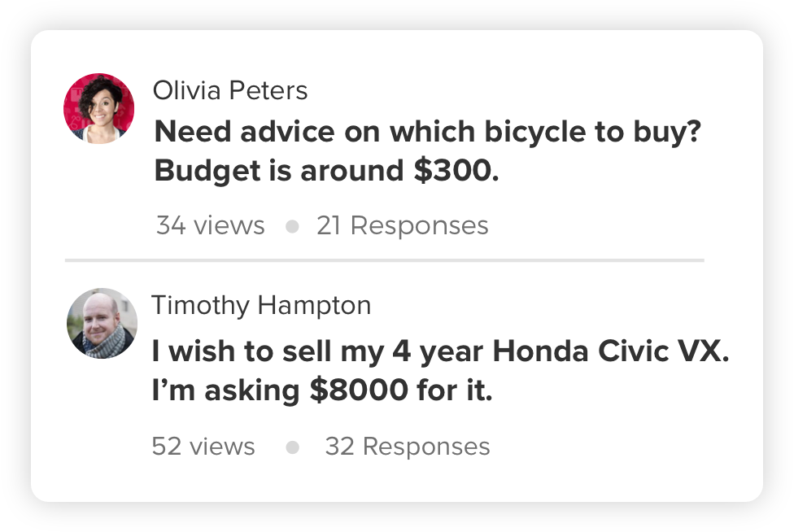Open Olivia Peters' profile name link
The width and height of the screenshot is (794, 532).
[230, 90]
